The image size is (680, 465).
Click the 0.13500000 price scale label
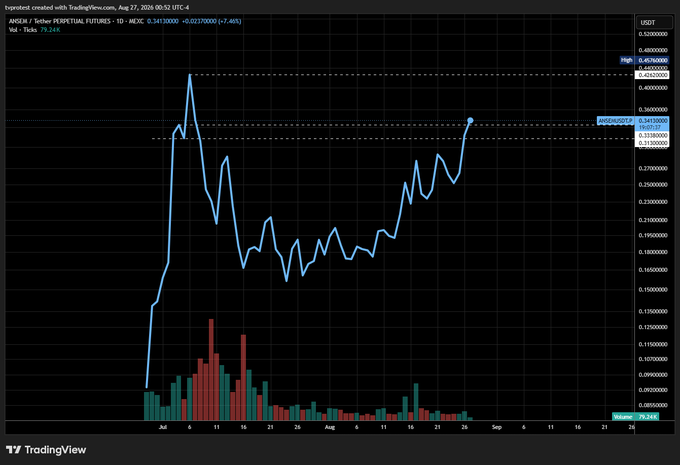pyautogui.click(x=653, y=311)
